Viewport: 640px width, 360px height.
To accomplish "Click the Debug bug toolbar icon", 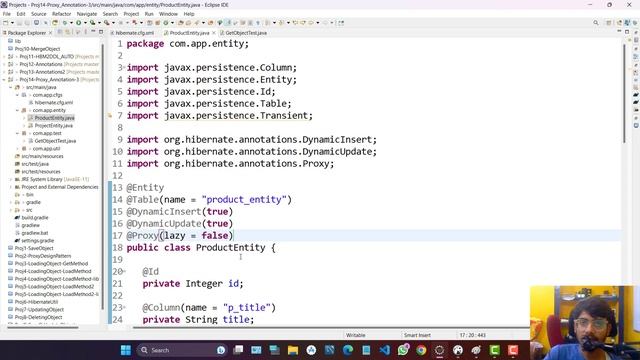I will (65, 23).
